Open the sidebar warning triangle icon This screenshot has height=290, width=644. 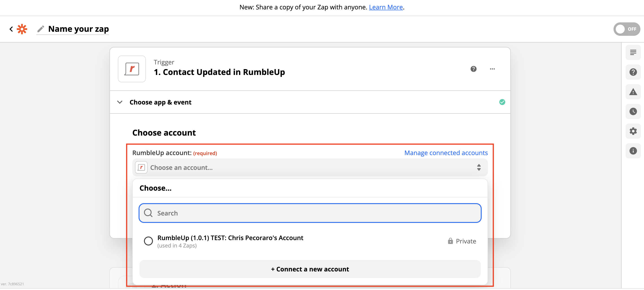pyautogui.click(x=633, y=92)
